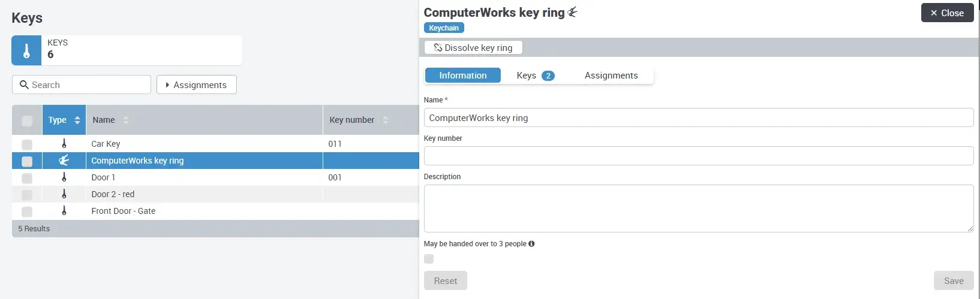Switch to the Information tab

pyautogui.click(x=463, y=75)
